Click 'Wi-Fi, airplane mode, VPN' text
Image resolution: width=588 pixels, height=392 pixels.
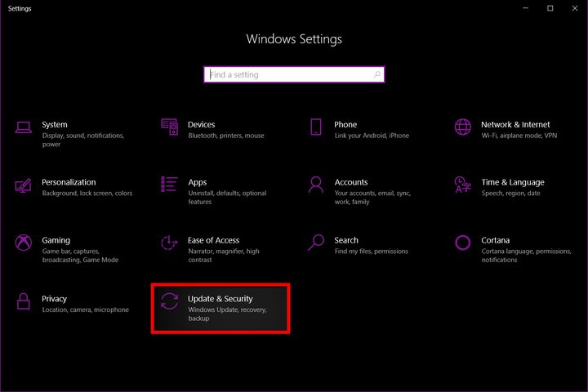519,136
